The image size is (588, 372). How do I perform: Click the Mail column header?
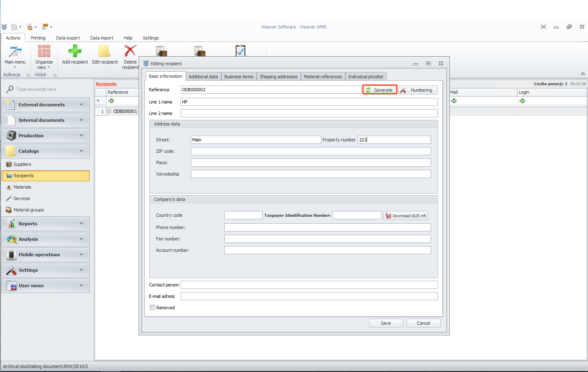(x=483, y=92)
